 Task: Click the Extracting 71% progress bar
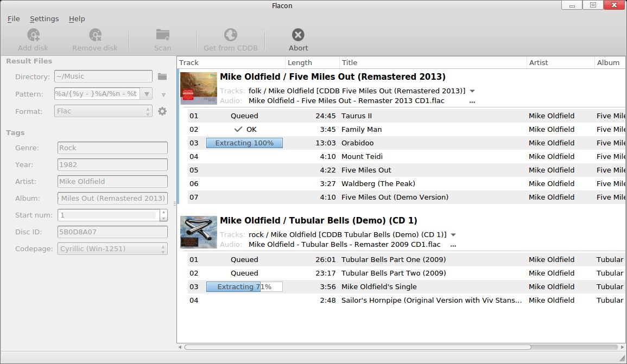(x=244, y=287)
